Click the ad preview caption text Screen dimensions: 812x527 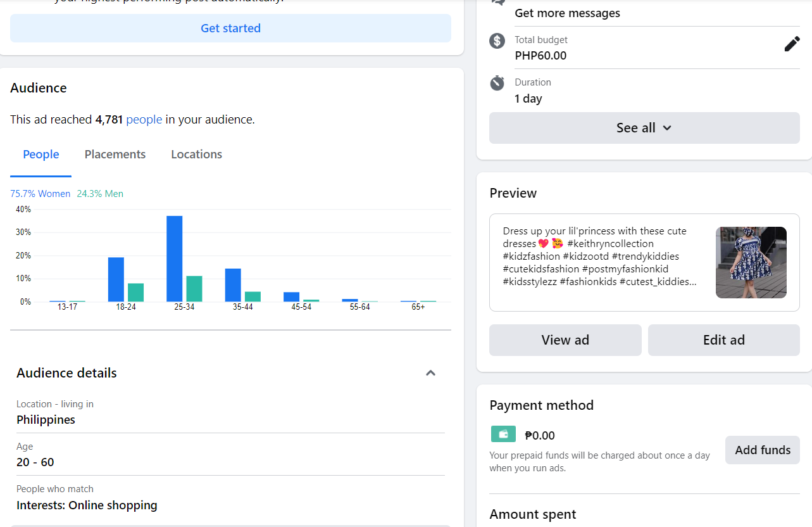click(600, 257)
